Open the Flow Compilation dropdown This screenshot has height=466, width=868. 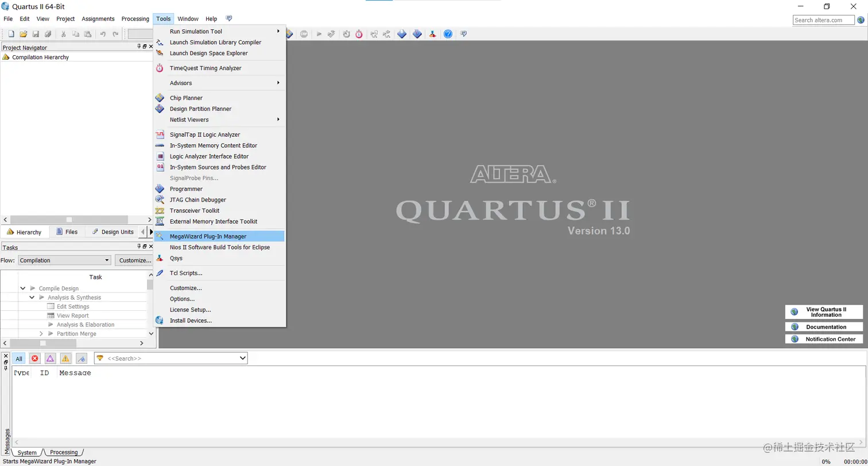pyautogui.click(x=64, y=260)
